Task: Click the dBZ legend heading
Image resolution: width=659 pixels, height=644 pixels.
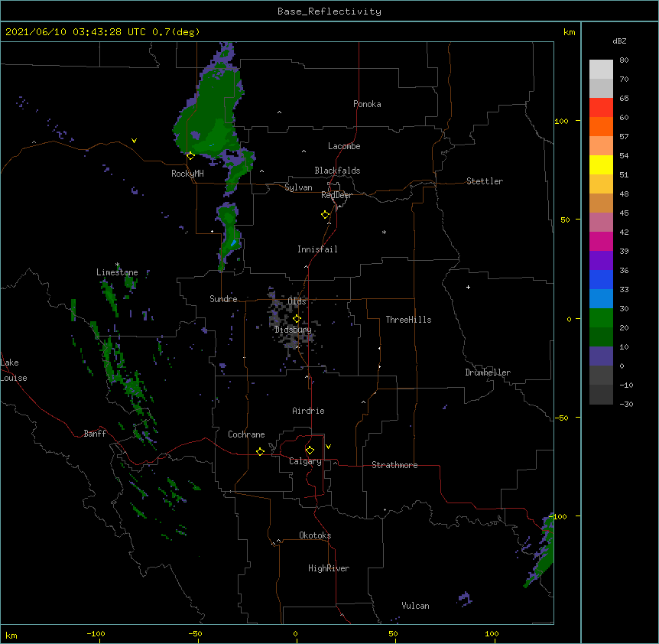Action: tap(619, 41)
